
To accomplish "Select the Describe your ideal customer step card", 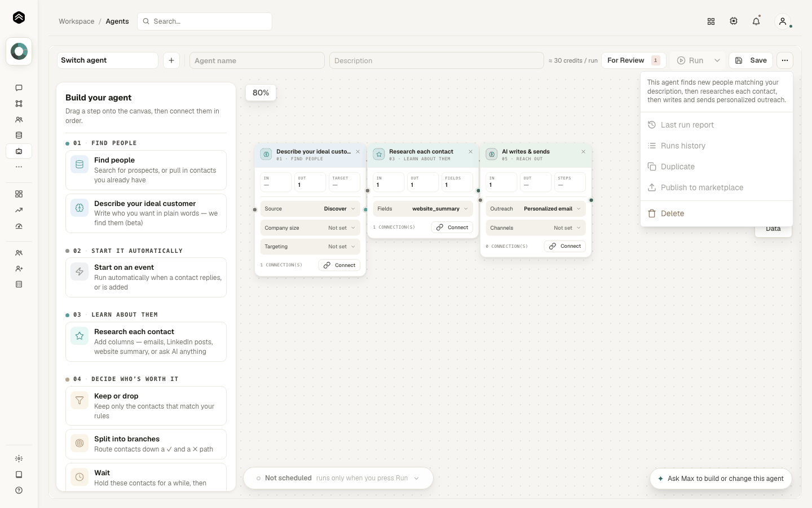I will click(x=146, y=213).
